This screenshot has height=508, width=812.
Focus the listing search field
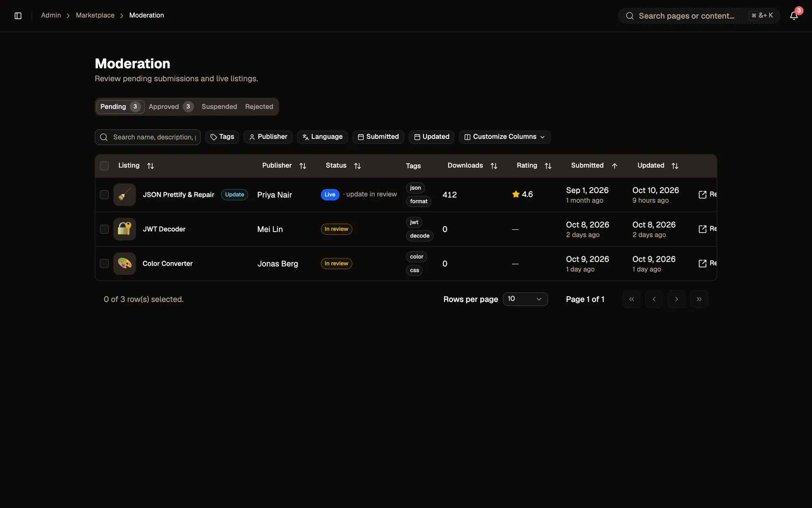(x=148, y=137)
